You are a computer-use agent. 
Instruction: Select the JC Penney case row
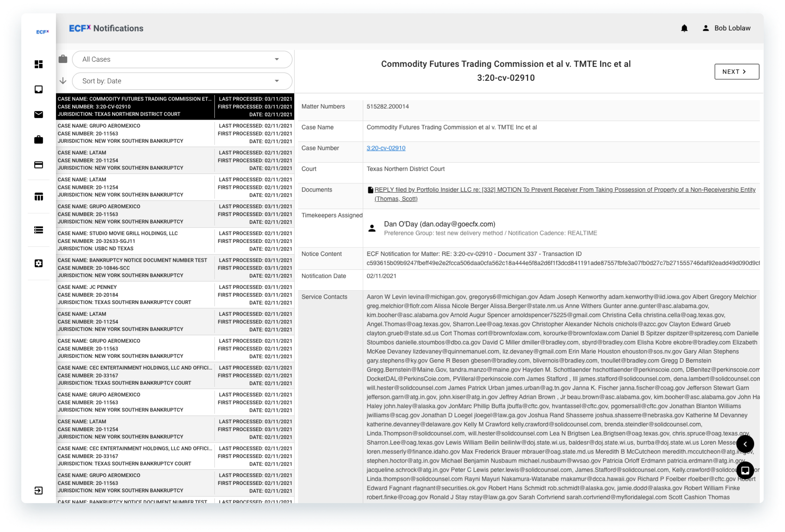pyautogui.click(x=135, y=295)
